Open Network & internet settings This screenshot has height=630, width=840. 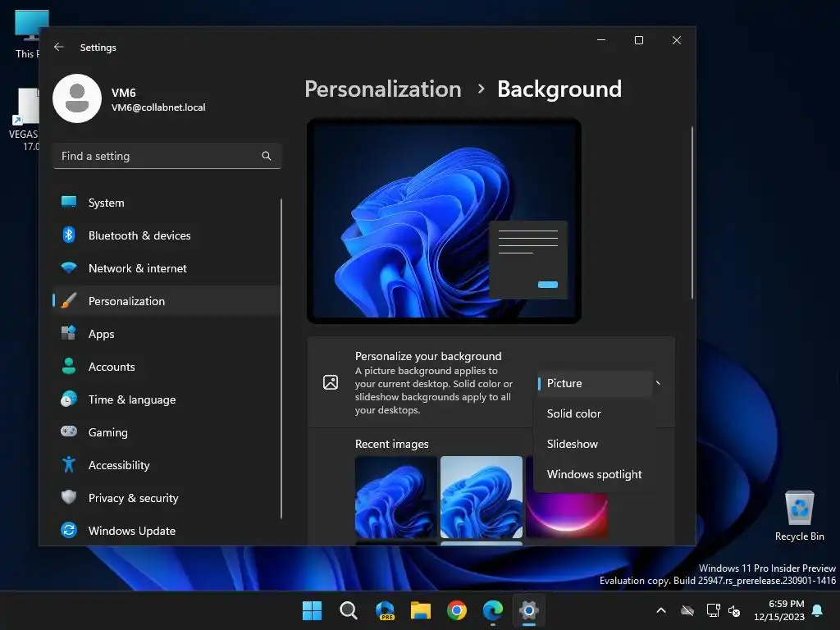[x=166, y=268]
